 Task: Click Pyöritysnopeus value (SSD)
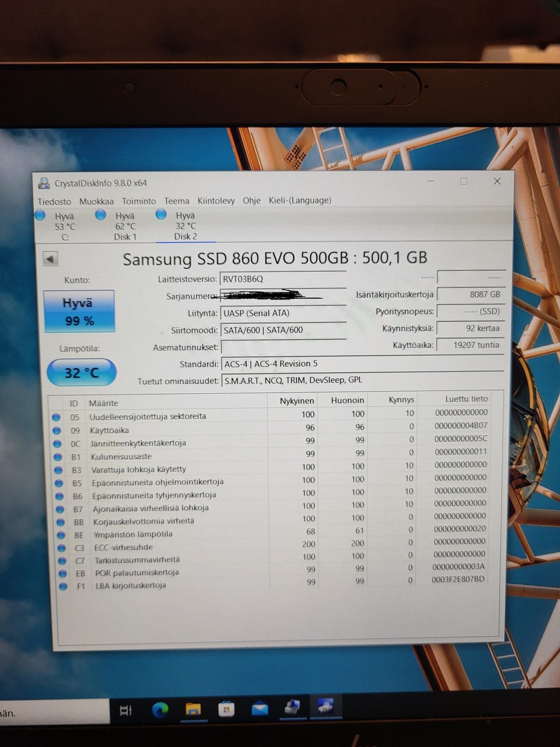click(x=470, y=312)
